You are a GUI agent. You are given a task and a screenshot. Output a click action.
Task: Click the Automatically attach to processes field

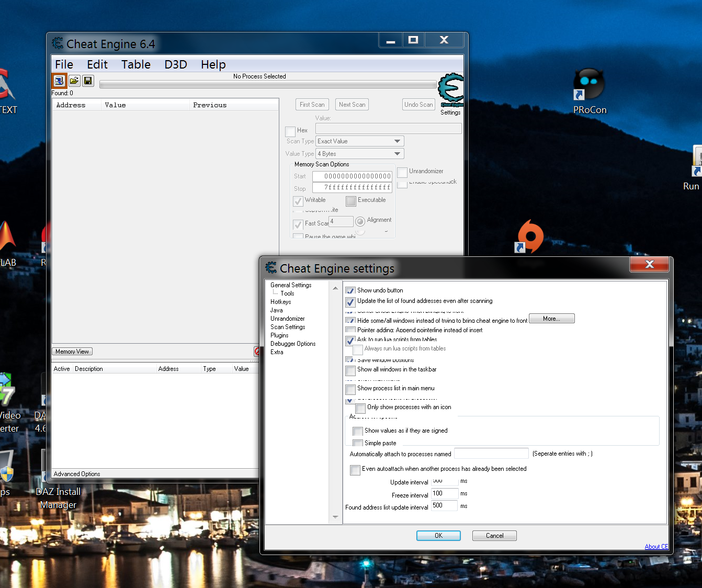[x=491, y=454]
